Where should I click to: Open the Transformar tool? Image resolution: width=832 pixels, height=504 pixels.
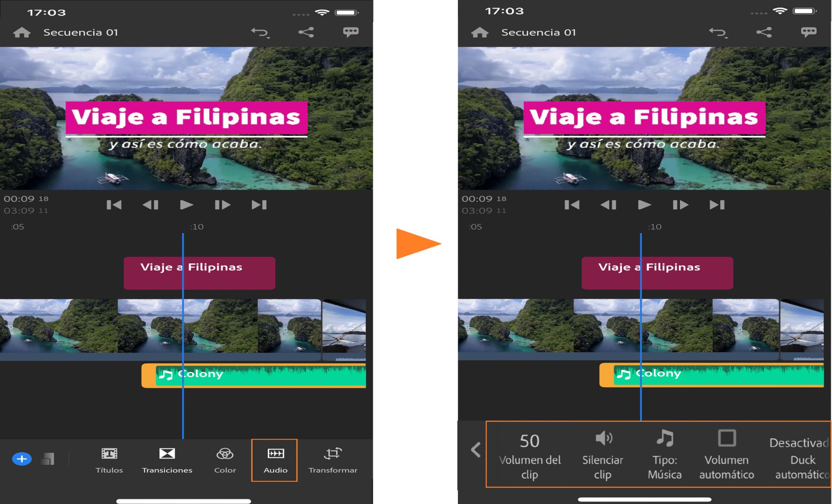tap(333, 460)
